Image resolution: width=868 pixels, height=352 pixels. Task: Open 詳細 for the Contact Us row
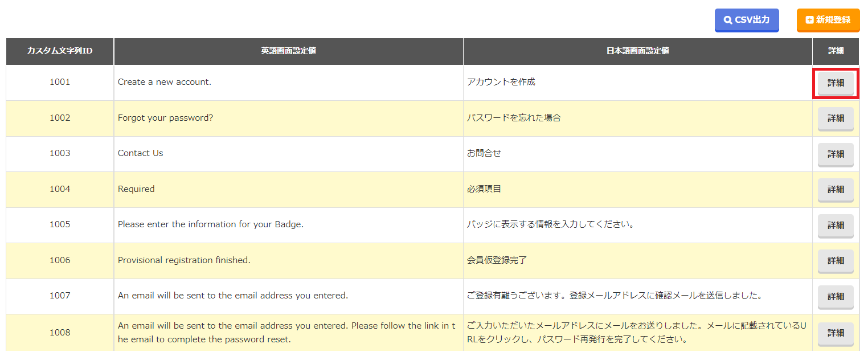point(836,154)
